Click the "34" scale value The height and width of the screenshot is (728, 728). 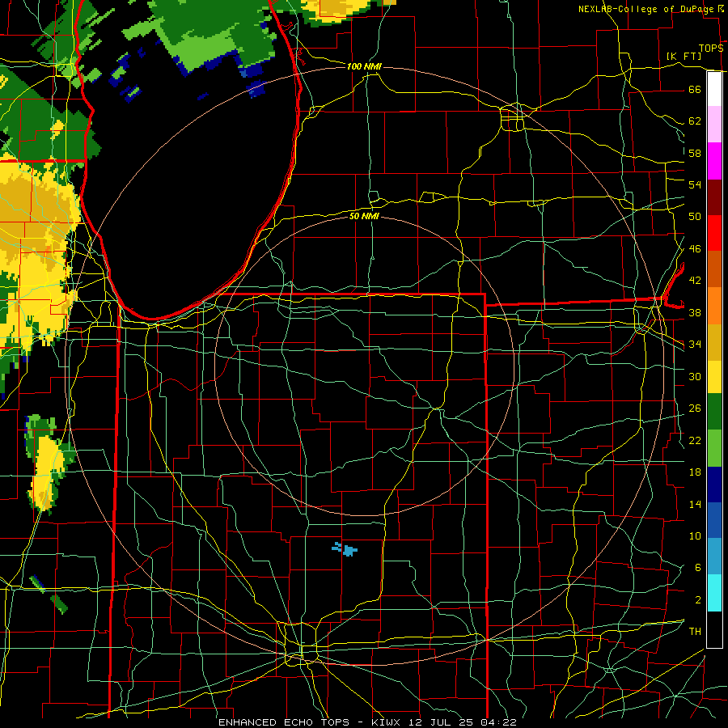pos(695,345)
